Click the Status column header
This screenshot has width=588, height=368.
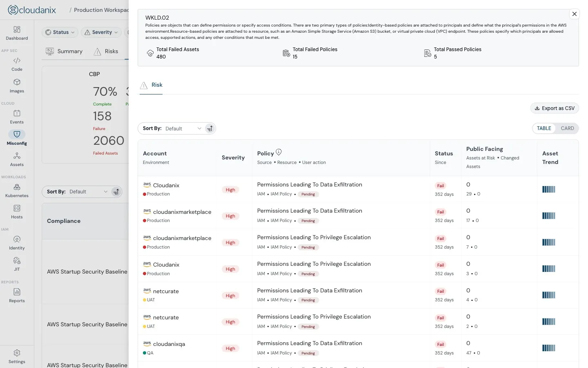click(x=444, y=153)
